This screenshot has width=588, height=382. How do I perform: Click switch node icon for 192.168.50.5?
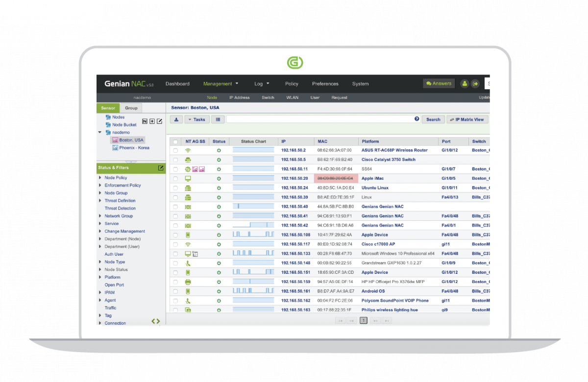[x=188, y=160]
